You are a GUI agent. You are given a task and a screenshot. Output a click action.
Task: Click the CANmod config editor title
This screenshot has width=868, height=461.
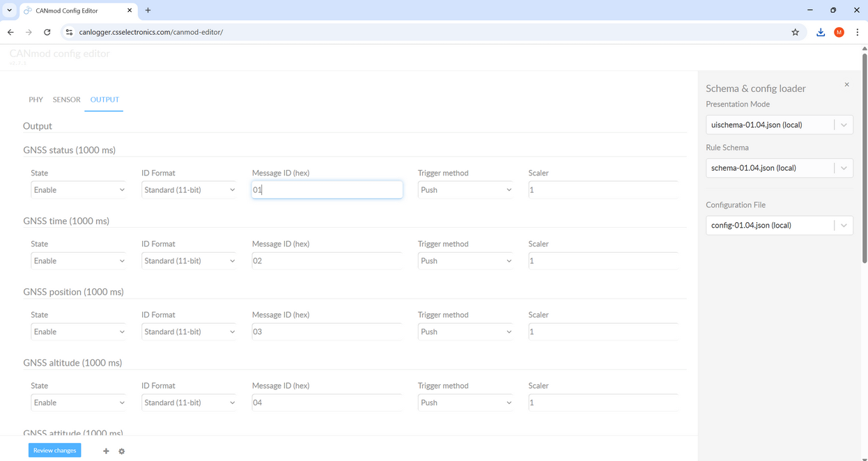[59, 54]
